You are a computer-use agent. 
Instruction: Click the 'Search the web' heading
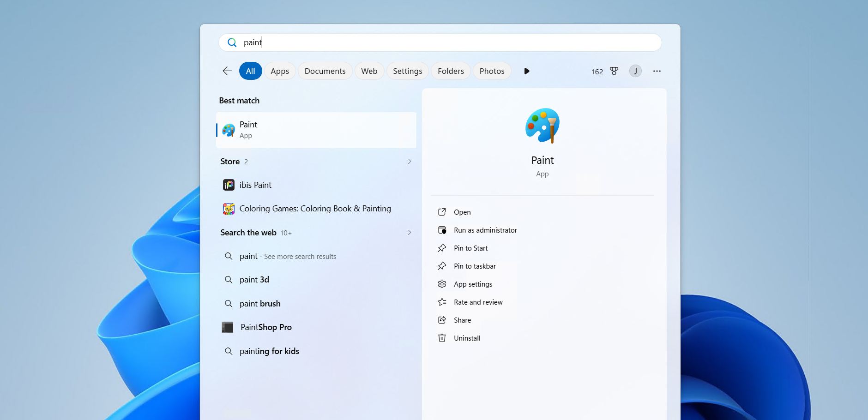click(248, 233)
